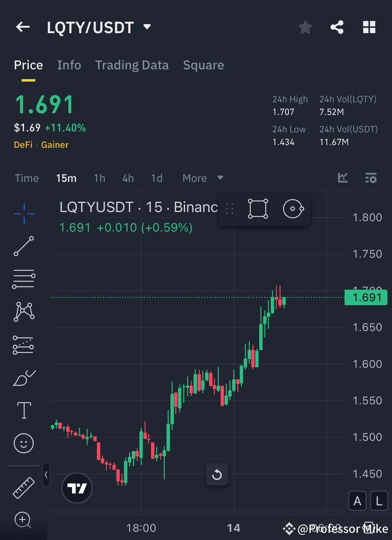392x540 pixels.
Task: Open the LQTY/USDT pair selector dropdown
Action: pos(147,27)
